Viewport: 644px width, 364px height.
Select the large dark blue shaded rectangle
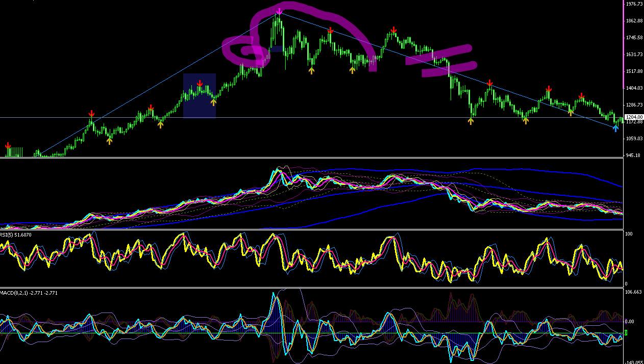tap(200, 96)
